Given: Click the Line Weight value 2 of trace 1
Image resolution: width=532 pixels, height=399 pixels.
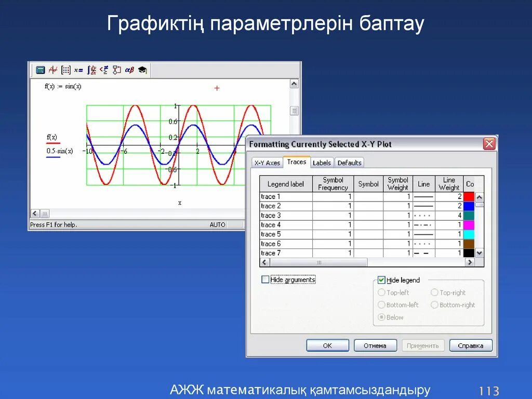Looking at the screenshot, I should pyautogui.click(x=449, y=196).
